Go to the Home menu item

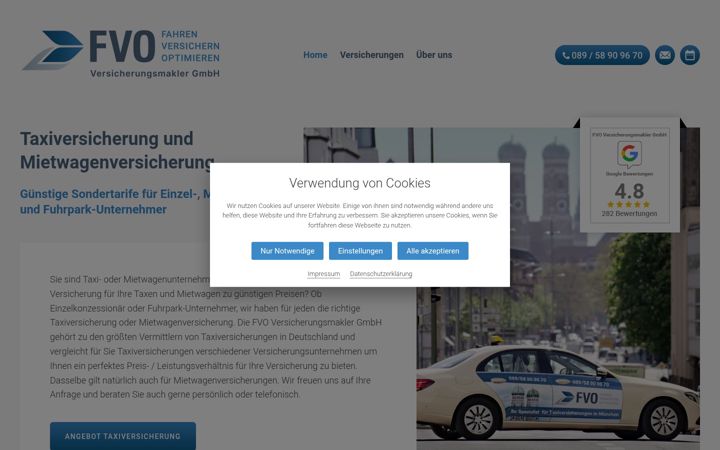(x=315, y=55)
